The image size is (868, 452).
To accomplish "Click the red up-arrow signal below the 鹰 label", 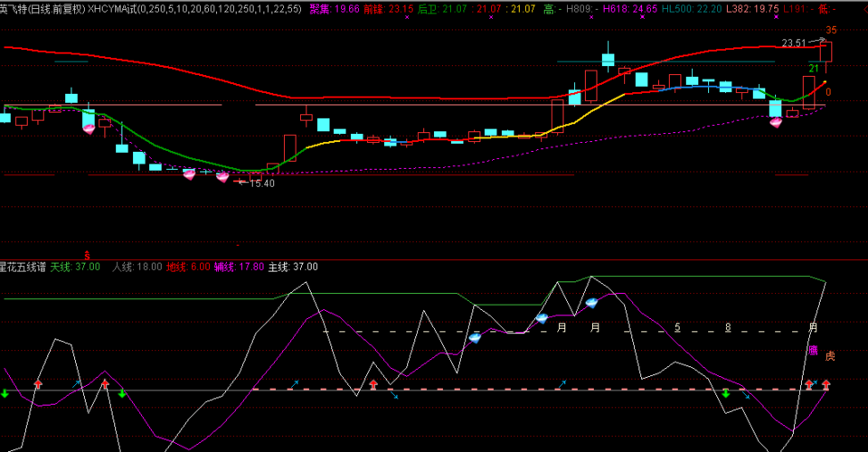I will pyautogui.click(x=809, y=384).
